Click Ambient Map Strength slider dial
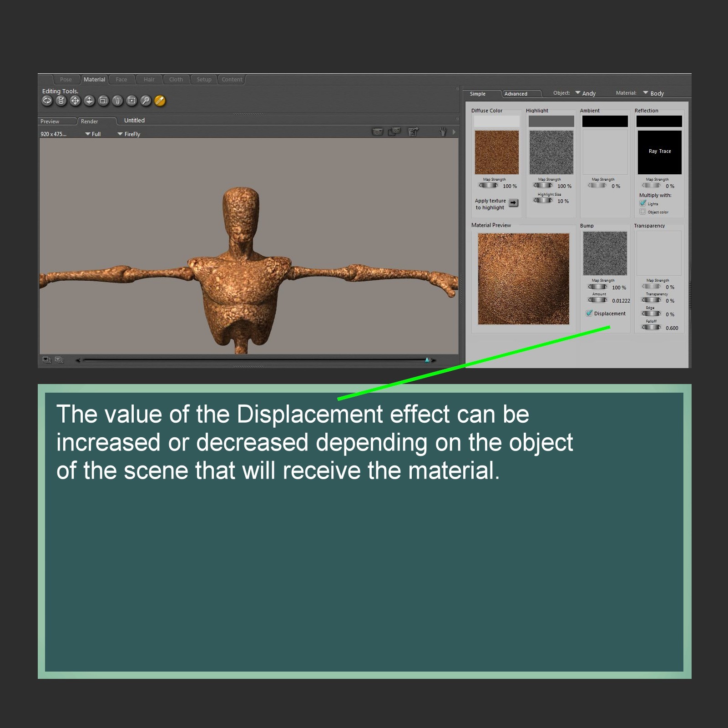728x728 pixels. 597,185
